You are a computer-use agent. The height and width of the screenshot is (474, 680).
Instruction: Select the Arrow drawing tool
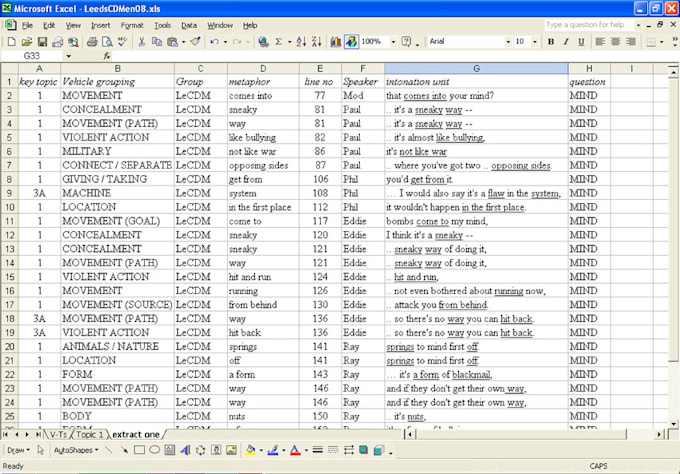124,450
